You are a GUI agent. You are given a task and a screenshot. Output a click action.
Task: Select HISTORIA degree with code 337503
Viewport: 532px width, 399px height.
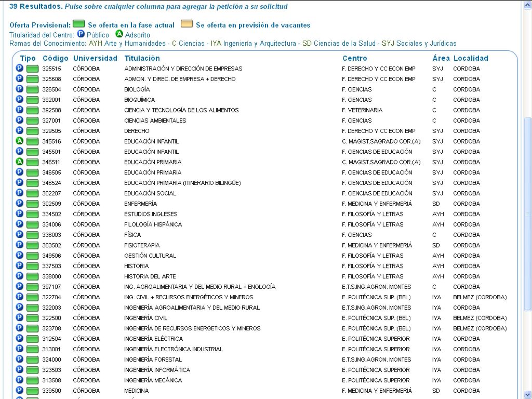(x=137, y=266)
